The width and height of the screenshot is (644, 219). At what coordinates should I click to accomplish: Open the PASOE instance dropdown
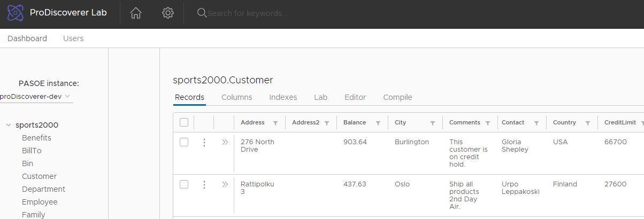[x=35, y=97]
